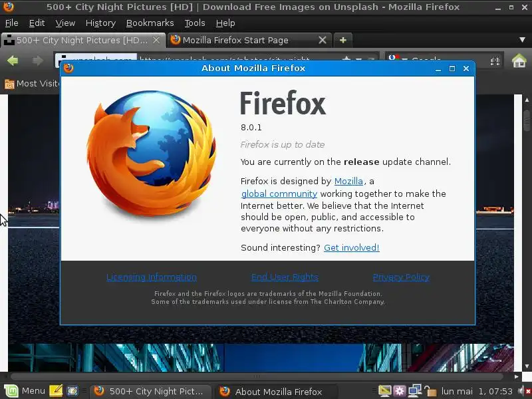
Task: Launch the yellow notes icon in taskbar
Action: pos(56,391)
